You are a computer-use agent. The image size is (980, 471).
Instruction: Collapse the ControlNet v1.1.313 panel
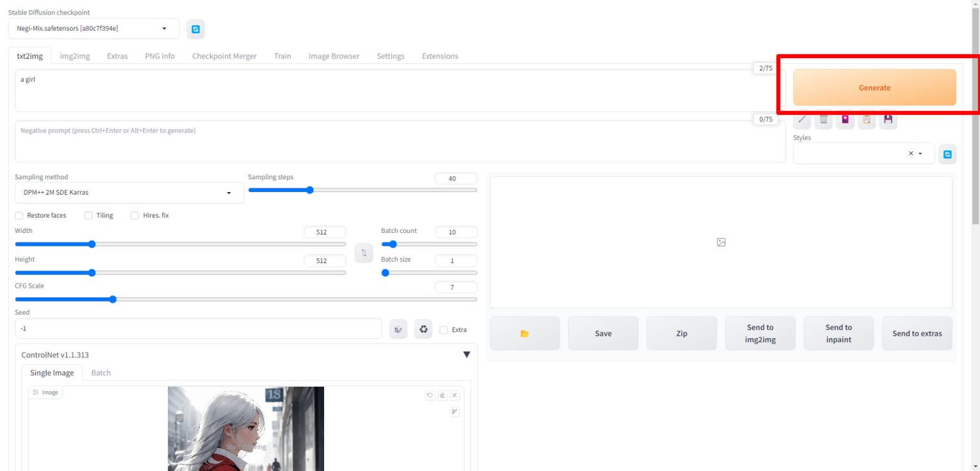pos(466,355)
